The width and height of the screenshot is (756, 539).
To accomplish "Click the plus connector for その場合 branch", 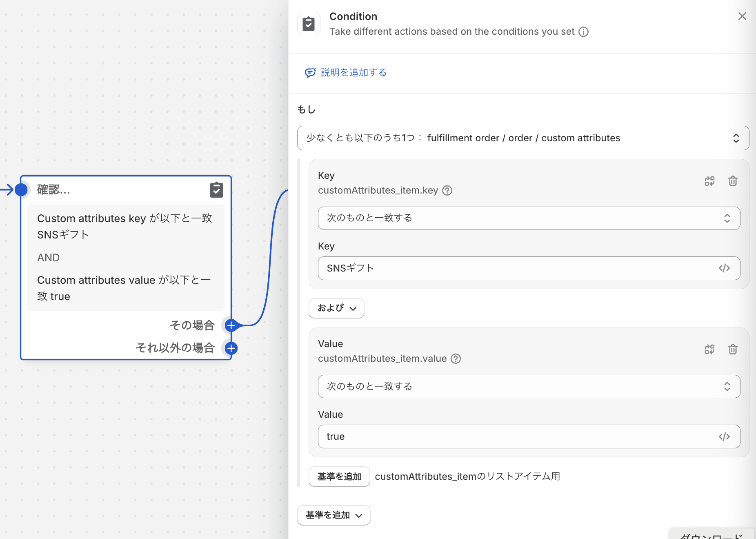I will (231, 325).
